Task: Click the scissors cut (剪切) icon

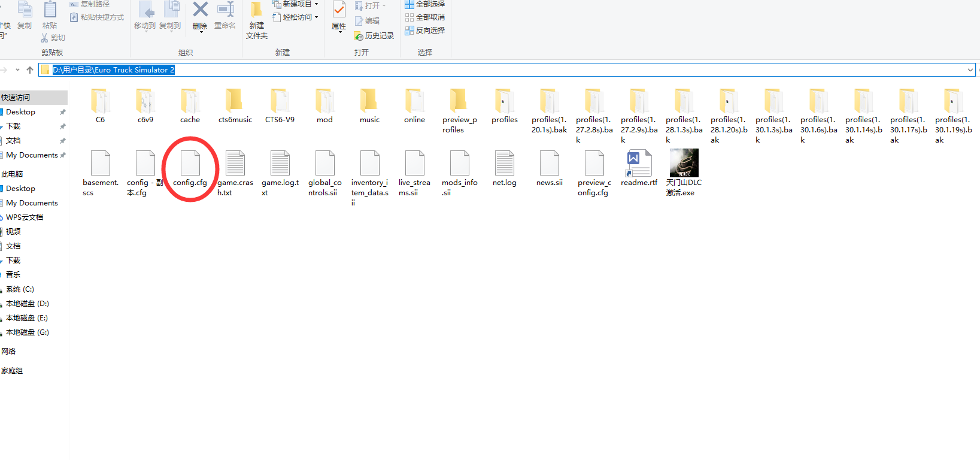Action: 45,38
